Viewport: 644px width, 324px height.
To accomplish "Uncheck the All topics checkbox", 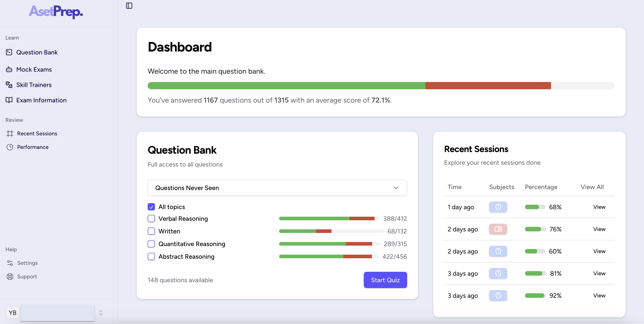I will coord(151,207).
